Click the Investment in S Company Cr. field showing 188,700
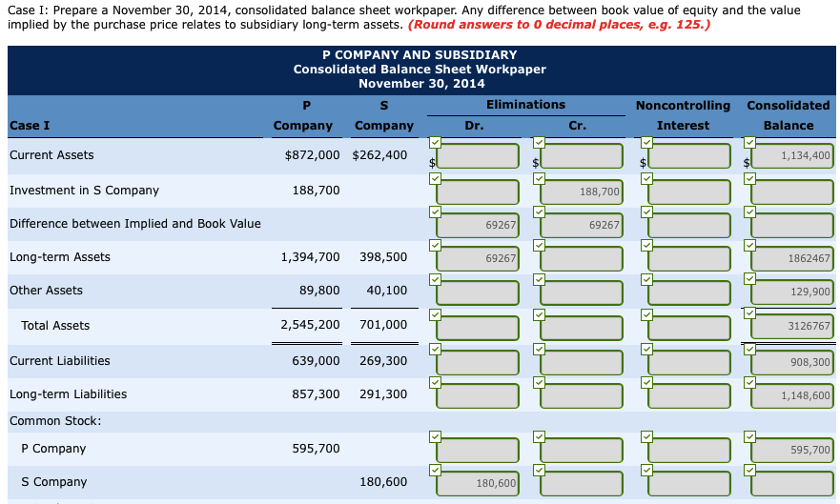840x504 pixels. (581, 192)
